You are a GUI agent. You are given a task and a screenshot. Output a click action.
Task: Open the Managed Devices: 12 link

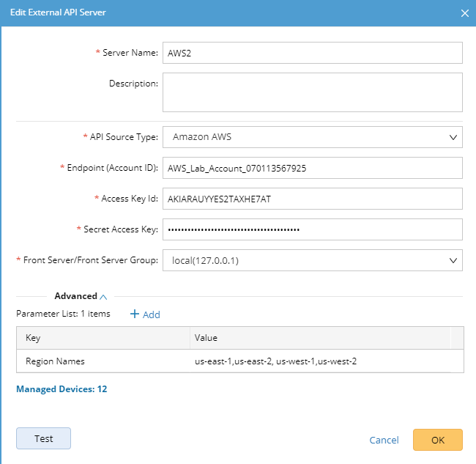point(62,389)
